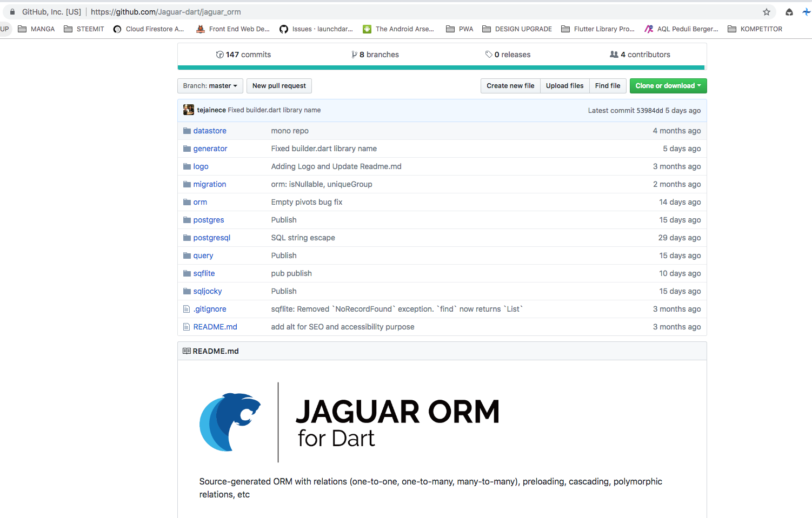Click 'Adding Logo and Update Readme.md' message

[x=336, y=166]
